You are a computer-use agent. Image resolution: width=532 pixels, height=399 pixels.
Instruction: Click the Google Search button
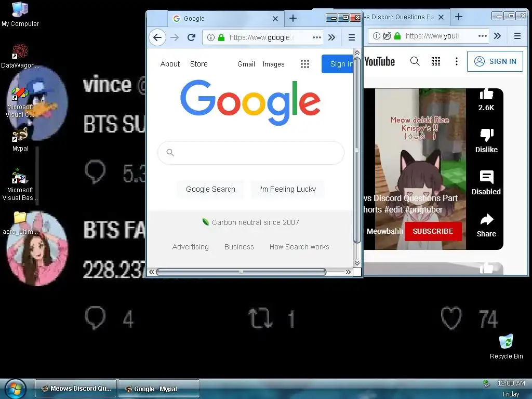pos(210,189)
